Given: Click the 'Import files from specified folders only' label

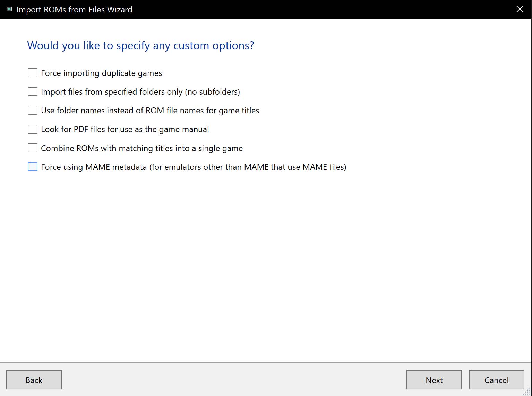Looking at the screenshot, I should [x=140, y=92].
